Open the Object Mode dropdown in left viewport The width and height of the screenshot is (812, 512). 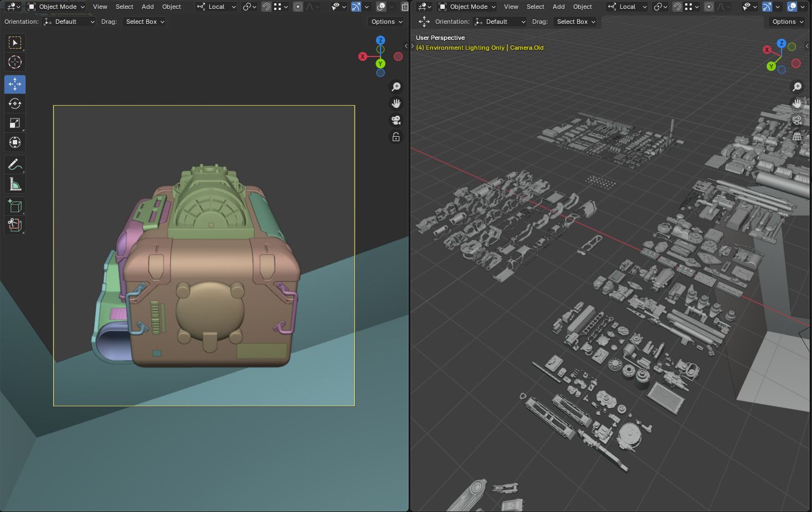(56, 7)
